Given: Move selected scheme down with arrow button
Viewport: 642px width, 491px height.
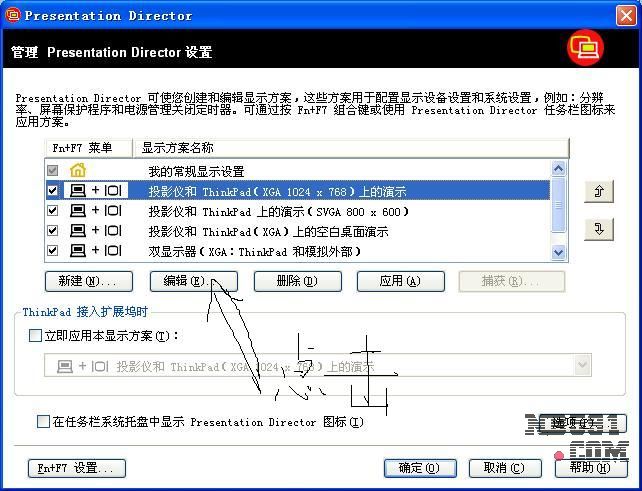Looking at the screenshot, I should pos(599,229).
